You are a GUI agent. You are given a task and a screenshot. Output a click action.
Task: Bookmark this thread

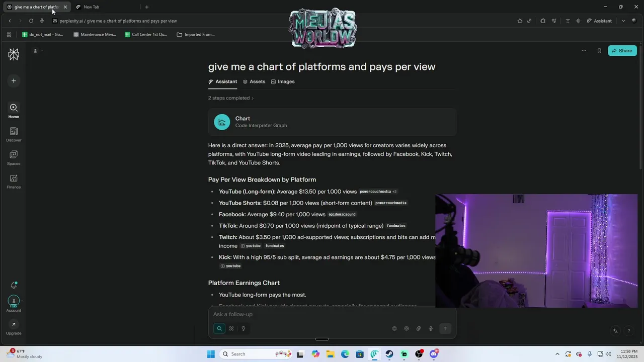599,51
